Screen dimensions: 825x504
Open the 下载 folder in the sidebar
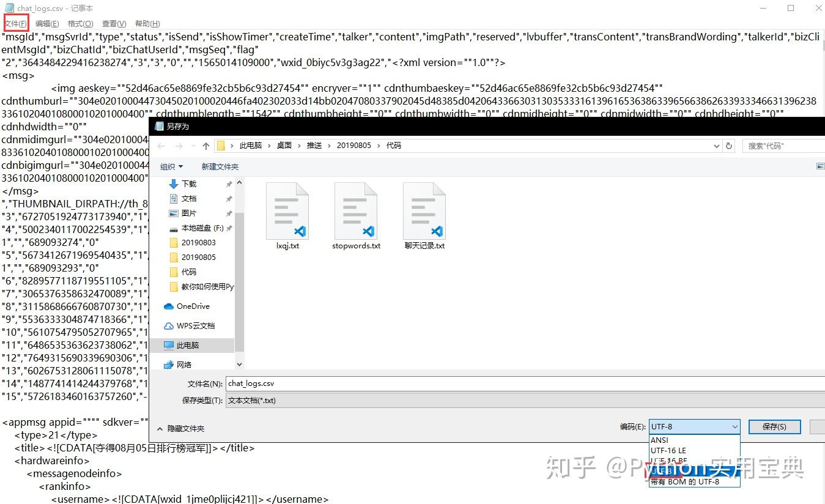click(188, 183)
